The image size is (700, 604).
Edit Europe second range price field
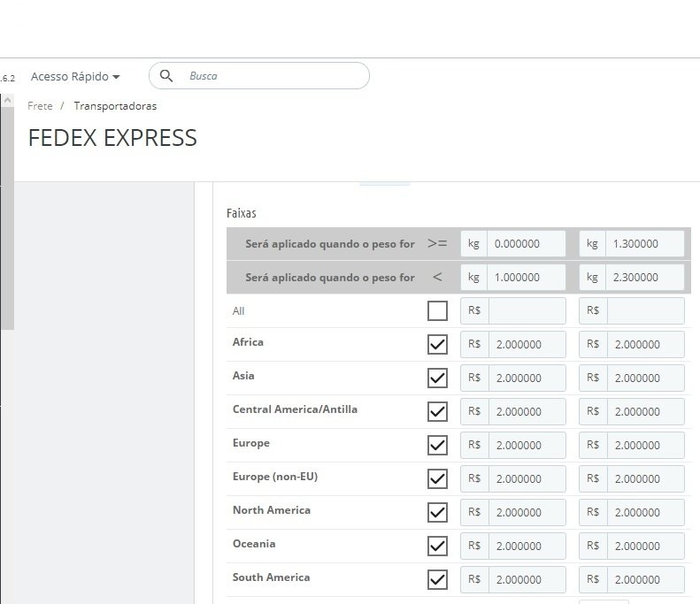pyautogui.click(x=645, y=445)
